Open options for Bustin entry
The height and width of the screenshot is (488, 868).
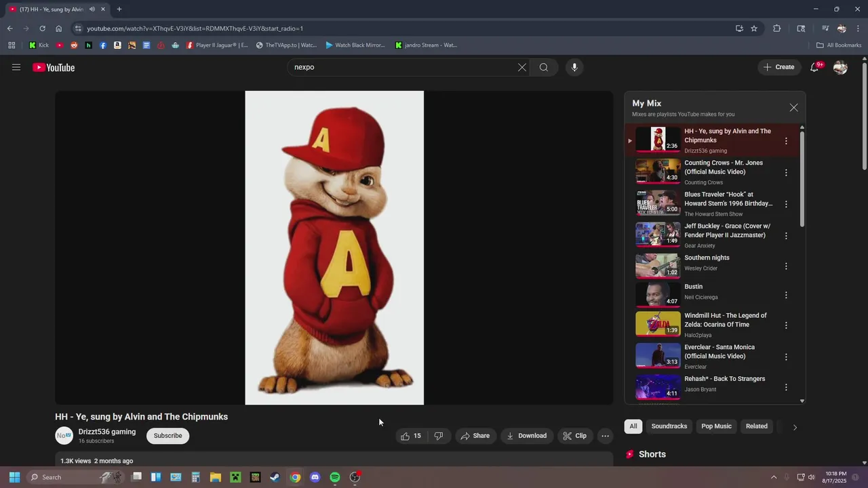tap(786, 295)
